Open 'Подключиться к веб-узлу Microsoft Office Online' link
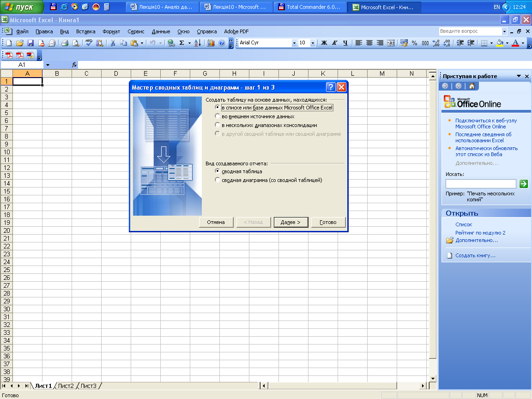Screen dimensions: 532x399 point(486,123)
